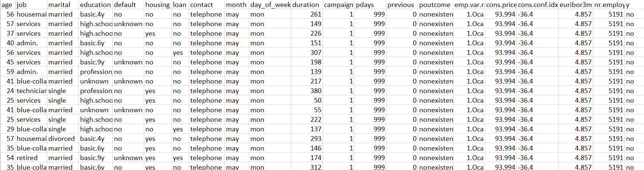Click the 'education' column header cell
The width and height of the screenshot is (644, 170).
point(96,5)
